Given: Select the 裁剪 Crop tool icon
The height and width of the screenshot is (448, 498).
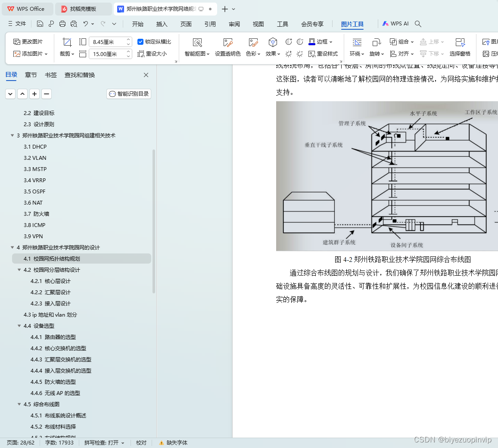Looking at the screenshot, I should click(x=67, y=42).
